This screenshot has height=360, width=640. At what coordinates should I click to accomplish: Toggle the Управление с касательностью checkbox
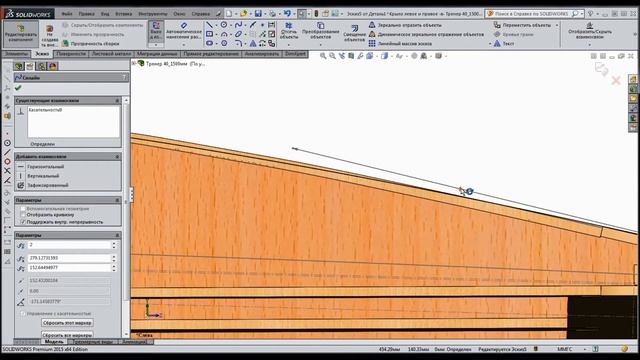tap(23, 313)
